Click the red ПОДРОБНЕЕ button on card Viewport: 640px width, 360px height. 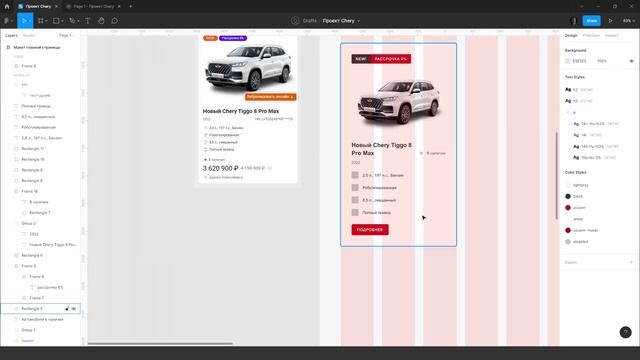click(x=370, y=230)
